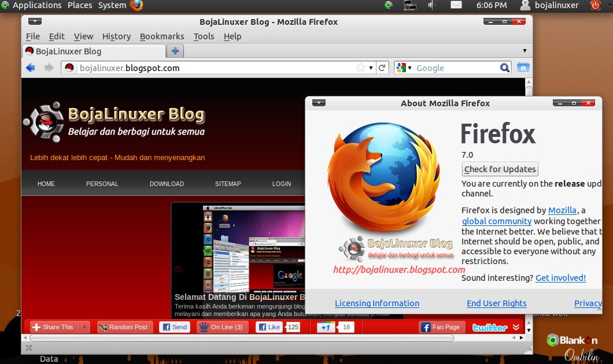613x364 pixels.
Task: Launch Firefox from the top panel icon
Action: coord(136,5)
